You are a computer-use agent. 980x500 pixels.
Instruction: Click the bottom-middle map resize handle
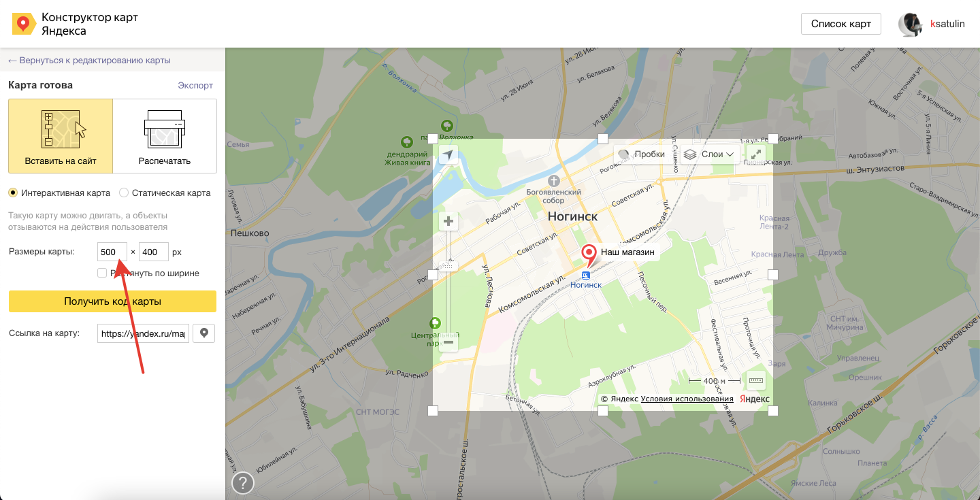603,411
